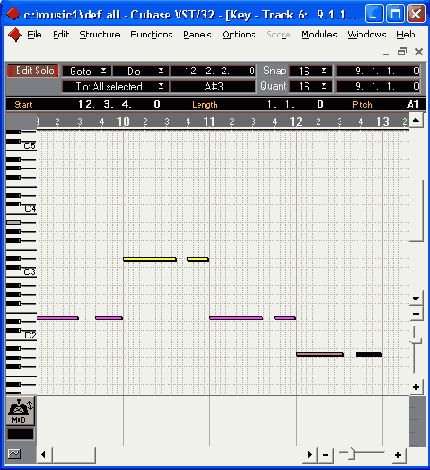The image size is (430, 470).
Task: Select the first yellow note at bar 10
Action: 150,259
